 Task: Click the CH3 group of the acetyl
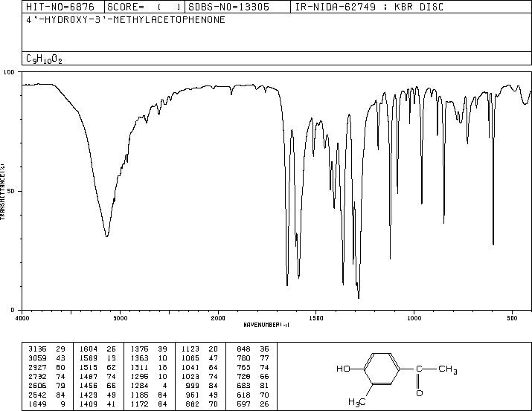click(x=448, y=369)
